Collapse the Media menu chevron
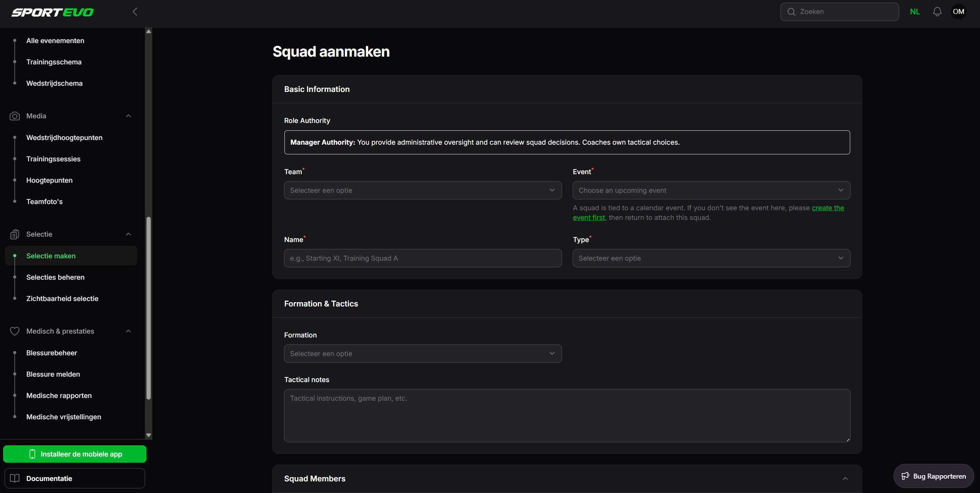The width and height of the screenshot is (980, 493). [x=129, y=116]
